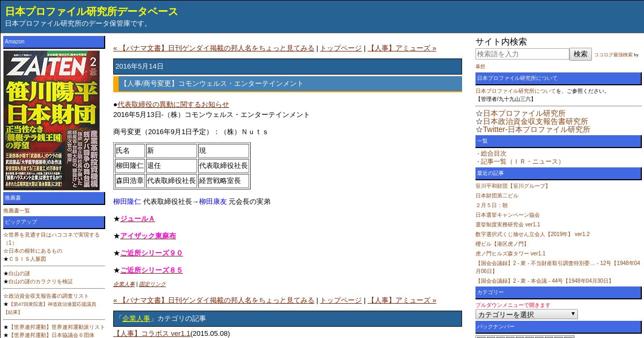The image size is (644, 338).
Task: Open ☆日本プロファイル研究所 sidebar link
Action: click(524, 113)
